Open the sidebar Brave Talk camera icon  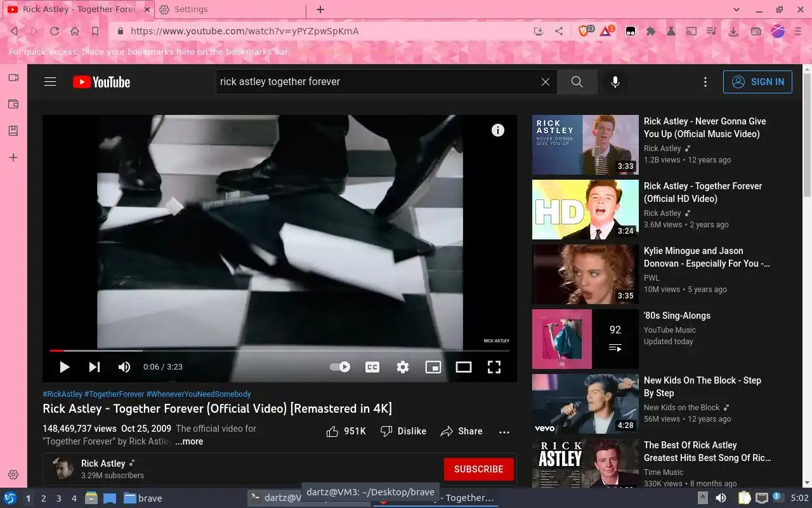tap(13, 77)
